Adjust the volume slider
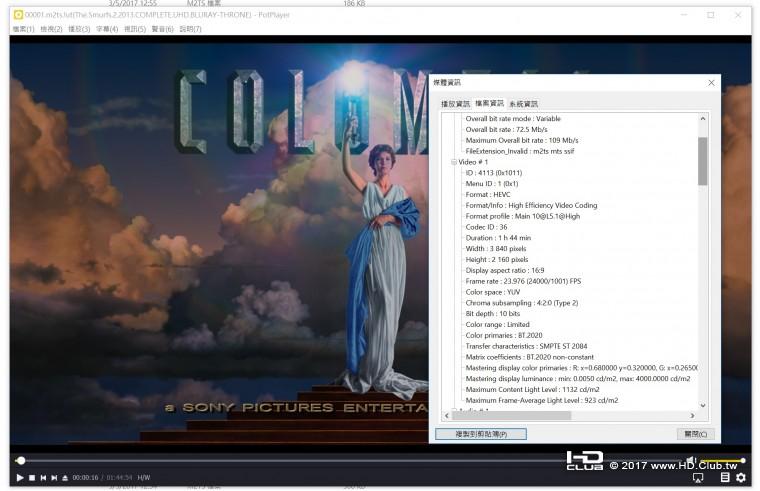Image resolution: width=760 pixels, height=491 pixels. pos(722,460)
